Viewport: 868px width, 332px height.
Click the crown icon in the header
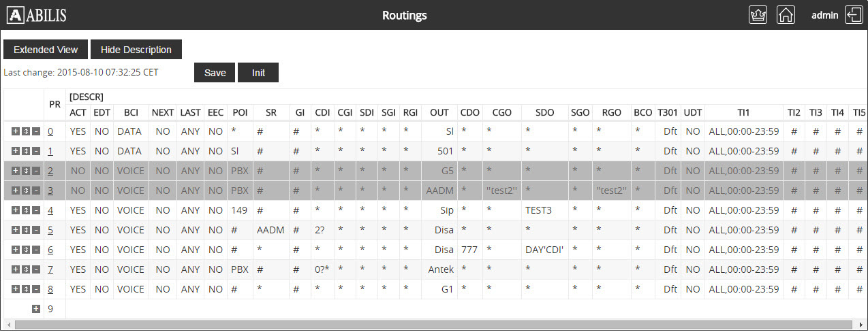tap(758, 15)
